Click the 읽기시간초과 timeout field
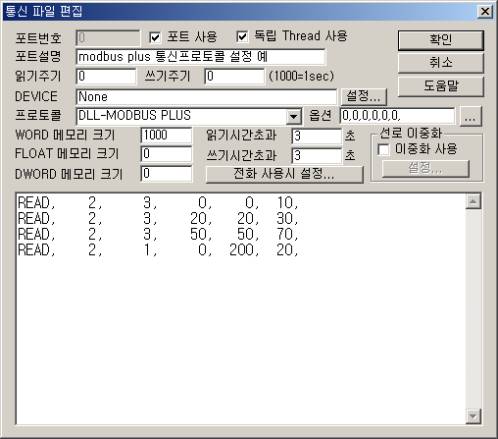 pos(317,136)
